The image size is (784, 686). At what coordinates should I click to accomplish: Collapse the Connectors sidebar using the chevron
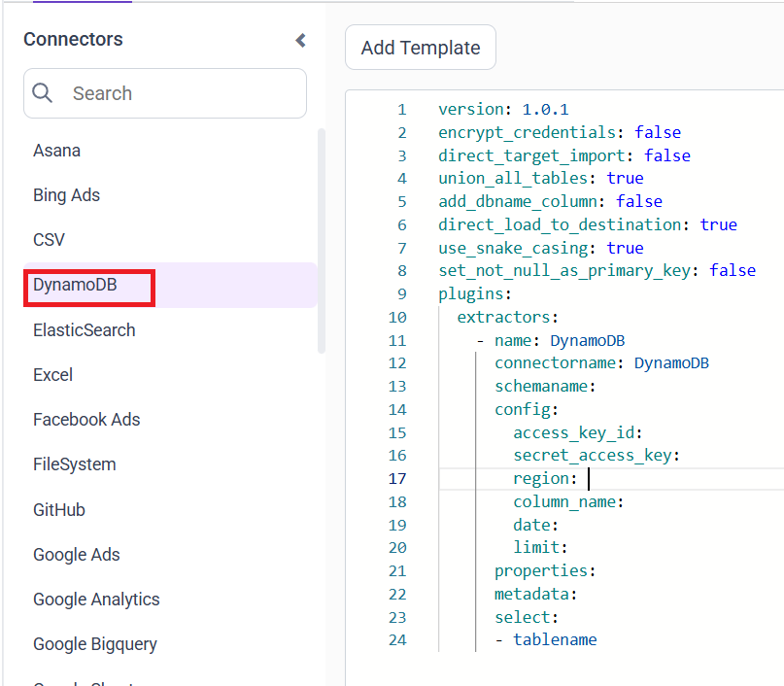[x=300, y=41]
